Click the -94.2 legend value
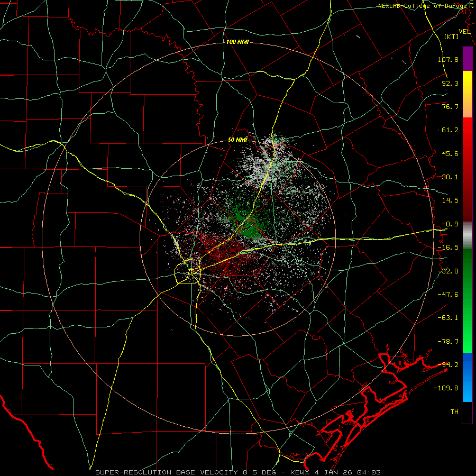476x476 pixels. (448, 365)
